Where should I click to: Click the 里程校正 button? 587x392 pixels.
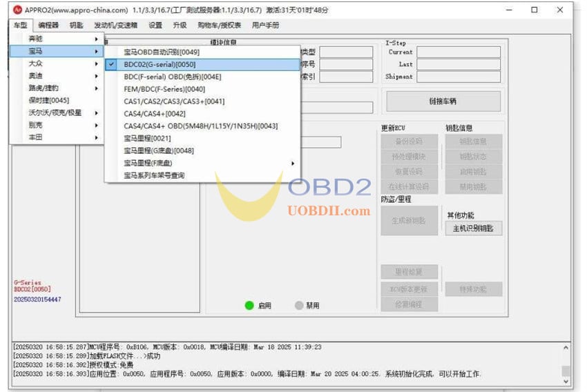[410, 272]
